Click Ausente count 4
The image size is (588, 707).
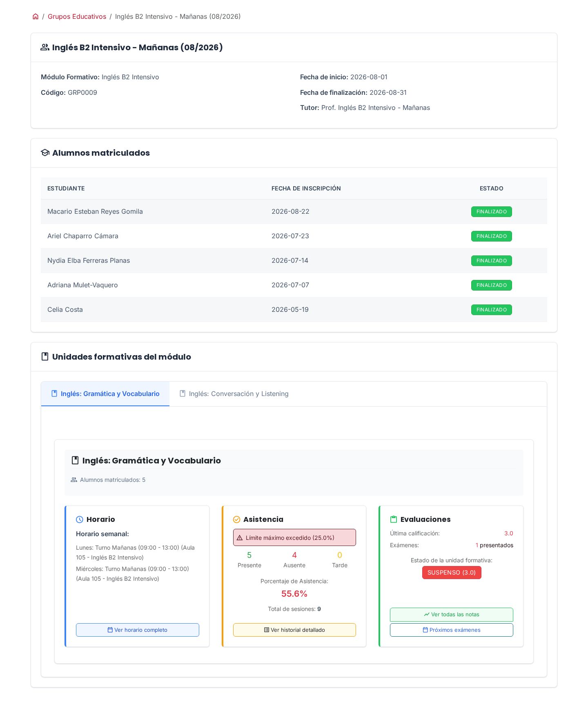point(294,555)
